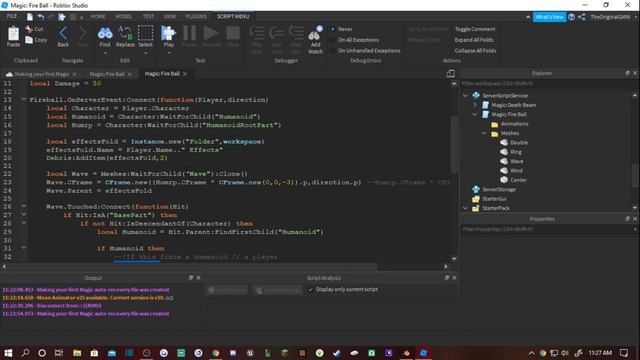
Task: Fold the Wave.Touched block at line 26
Action: (24, 206)
